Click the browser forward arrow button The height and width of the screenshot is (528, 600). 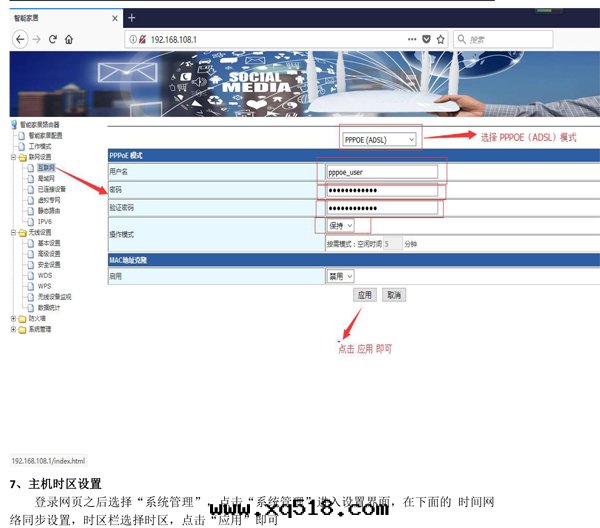37,39
